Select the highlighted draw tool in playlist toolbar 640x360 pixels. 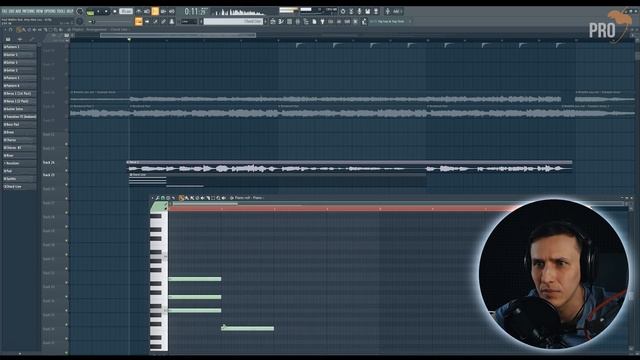pyautogui.click(x=18, y=29)
